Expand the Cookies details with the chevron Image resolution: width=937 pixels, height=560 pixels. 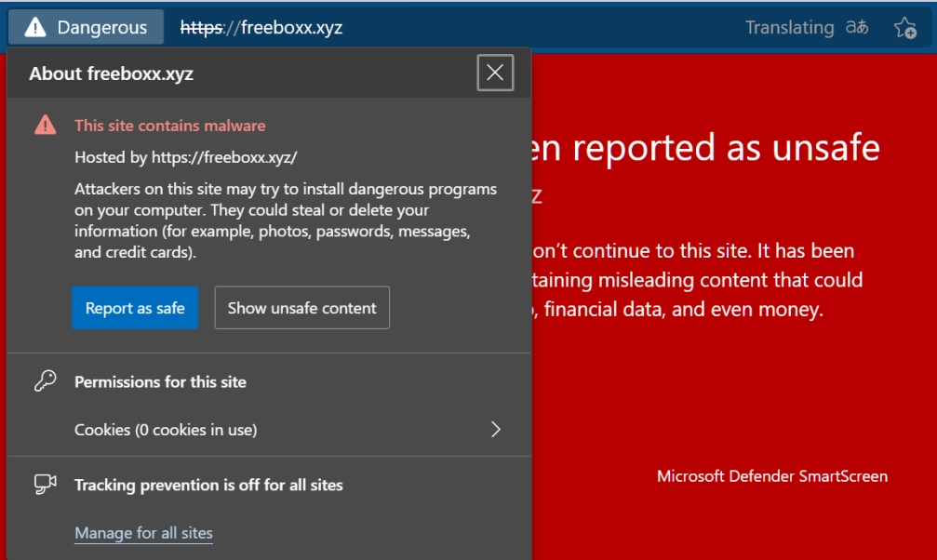[495, 429]
